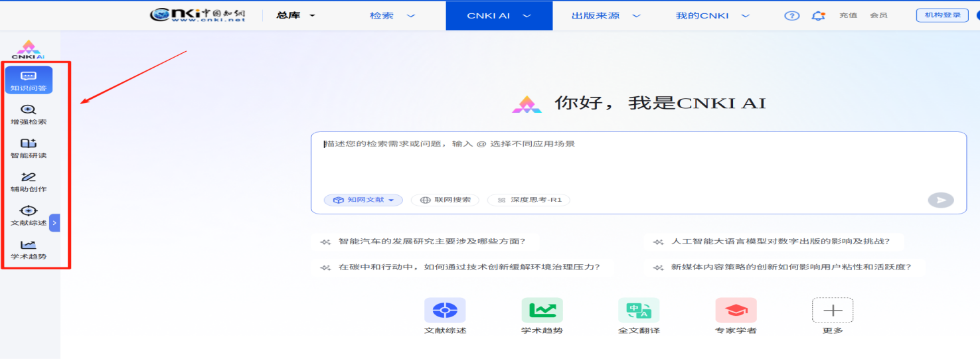Send the query with the arrow button
This screenshot has width=980, height=359.
click(941, 200)
